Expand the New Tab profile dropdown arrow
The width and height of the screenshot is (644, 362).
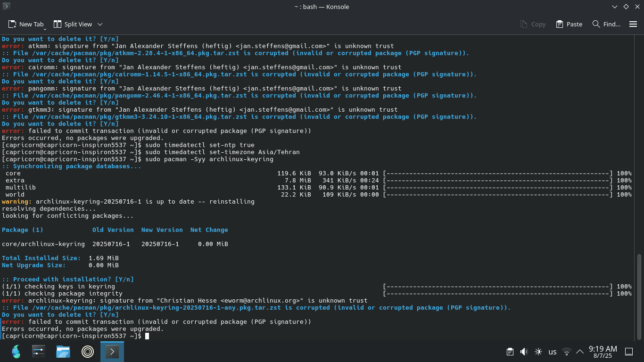click(45, 29)
